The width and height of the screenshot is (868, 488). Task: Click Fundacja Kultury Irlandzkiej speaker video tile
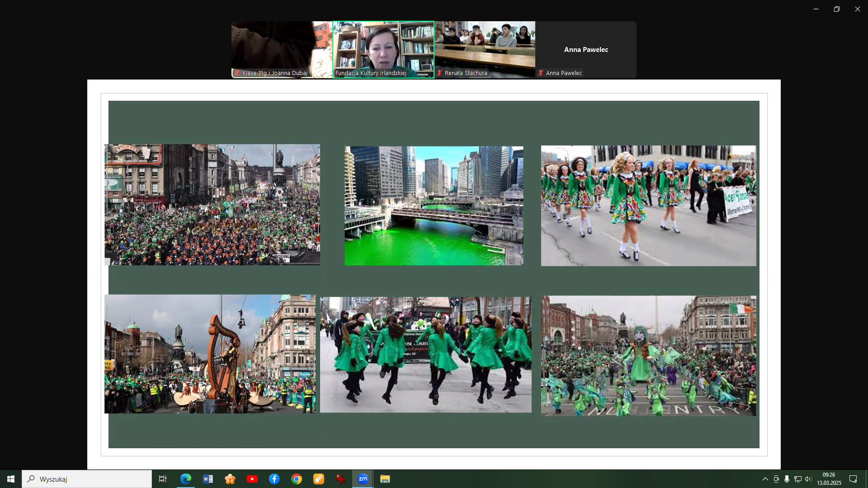click(x=383, y=49)
